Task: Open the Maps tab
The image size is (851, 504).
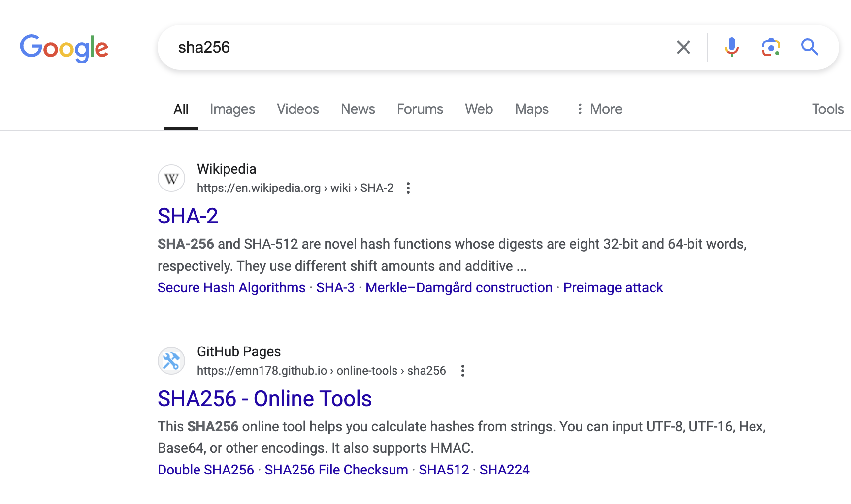Action: coord(532,109)
